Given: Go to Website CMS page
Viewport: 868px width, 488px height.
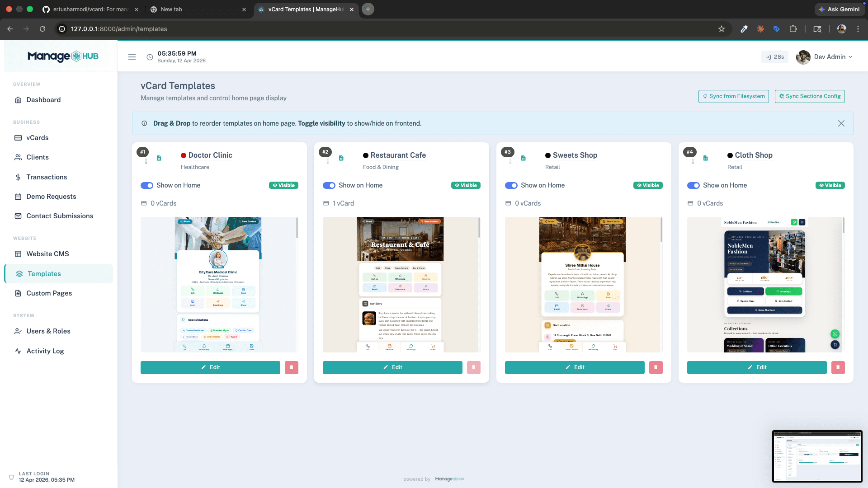Looking at the screenshot, I should [x=59, y=254].
